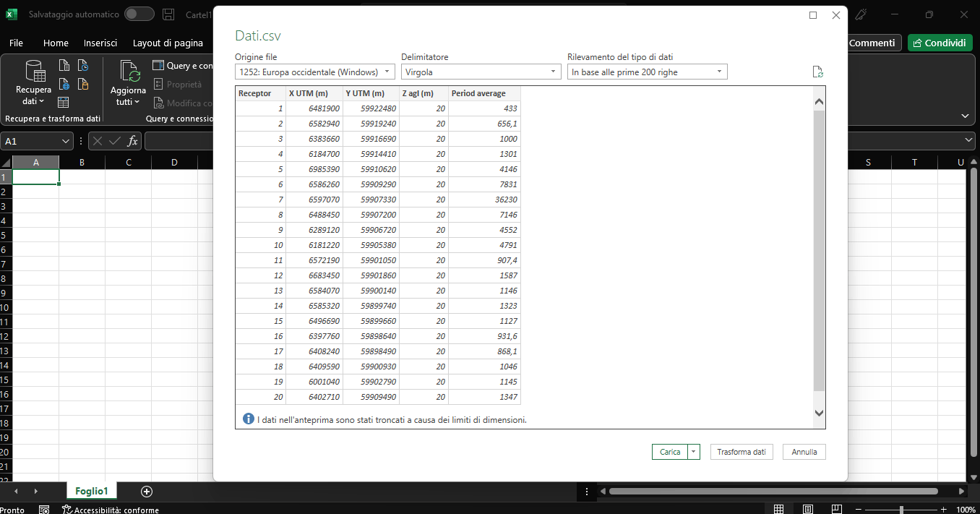Click the refresh preview file icon in dialog
Image resolution: width=980 pixels, height=514 pixels.
[x=817, y=72]
